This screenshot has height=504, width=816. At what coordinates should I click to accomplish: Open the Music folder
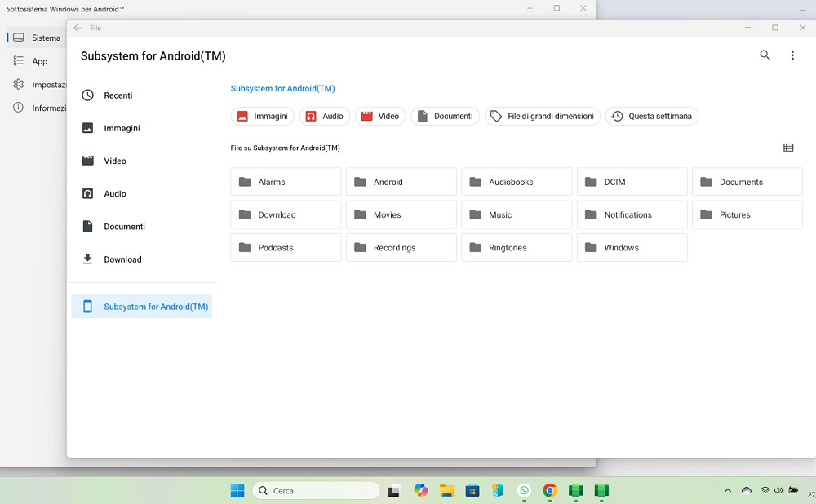point(517,214)
